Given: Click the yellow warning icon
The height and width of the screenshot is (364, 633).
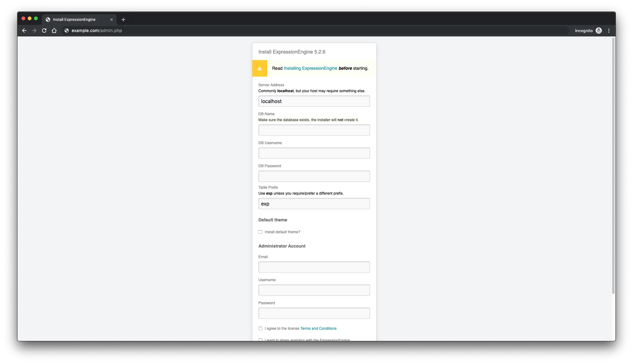Looking at the screenshot, I should pos(259,68).
